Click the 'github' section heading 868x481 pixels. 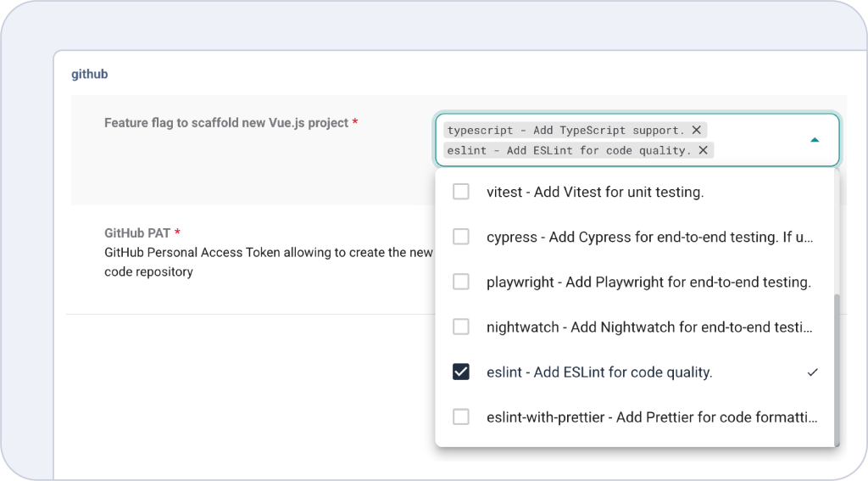tap(90, 74)
